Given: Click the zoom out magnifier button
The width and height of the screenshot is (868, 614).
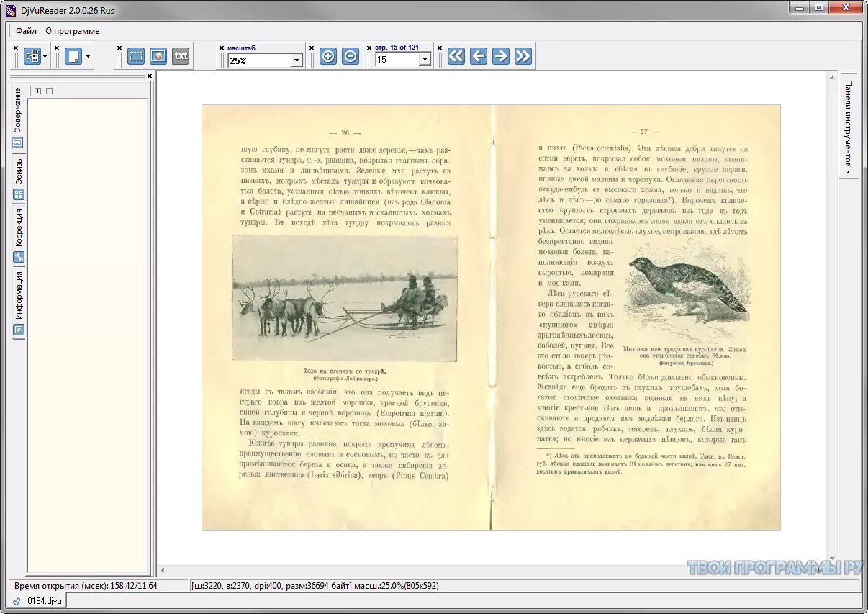Looking at the screenshot, I should coord(351,56).
